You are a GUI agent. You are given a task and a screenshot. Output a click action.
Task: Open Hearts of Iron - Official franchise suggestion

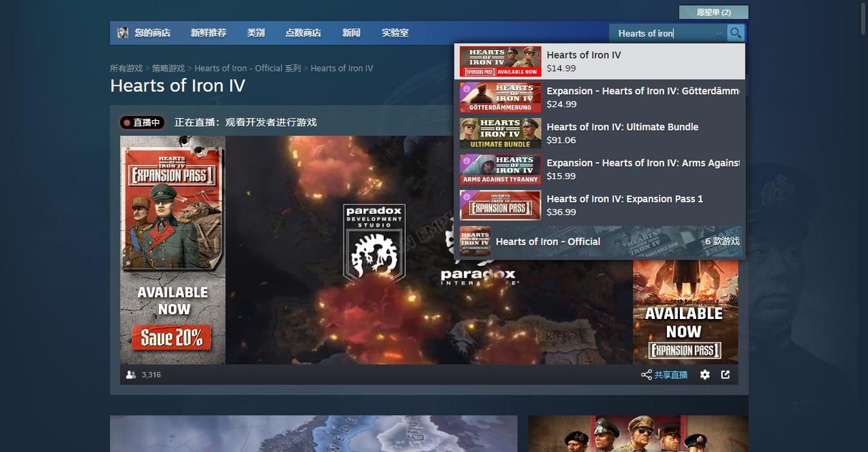coord(600,241)
